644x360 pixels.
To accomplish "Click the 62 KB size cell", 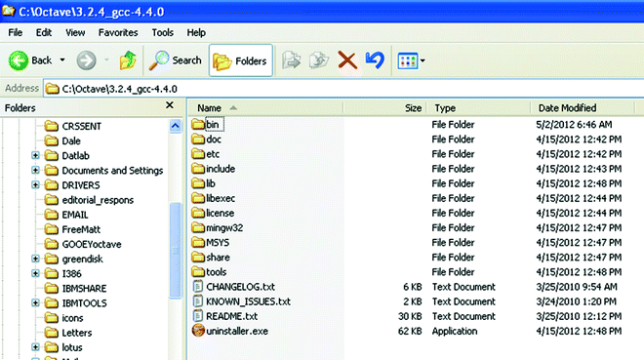I will (x=410, y=332).
